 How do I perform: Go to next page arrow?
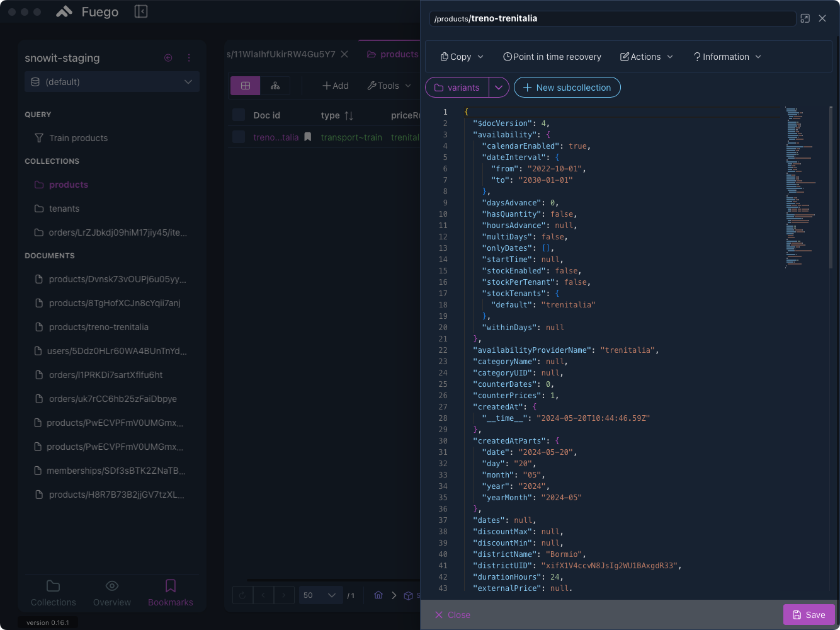pyautogui.click(x=284, y=595)
